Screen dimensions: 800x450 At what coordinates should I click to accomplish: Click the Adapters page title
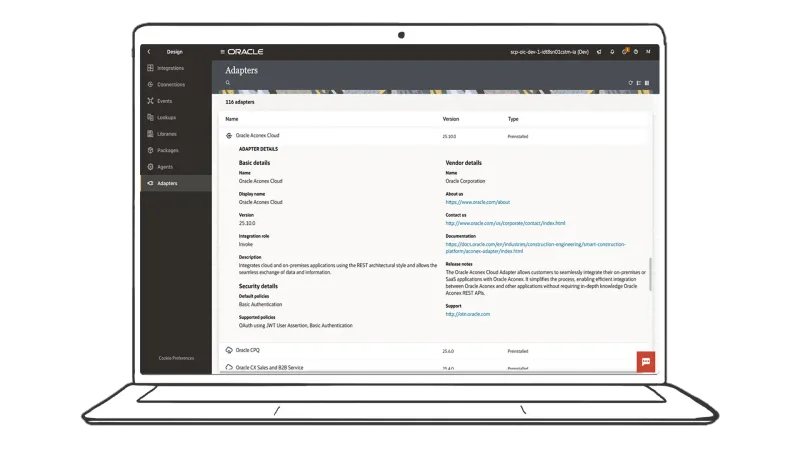(x=241, y=70)
